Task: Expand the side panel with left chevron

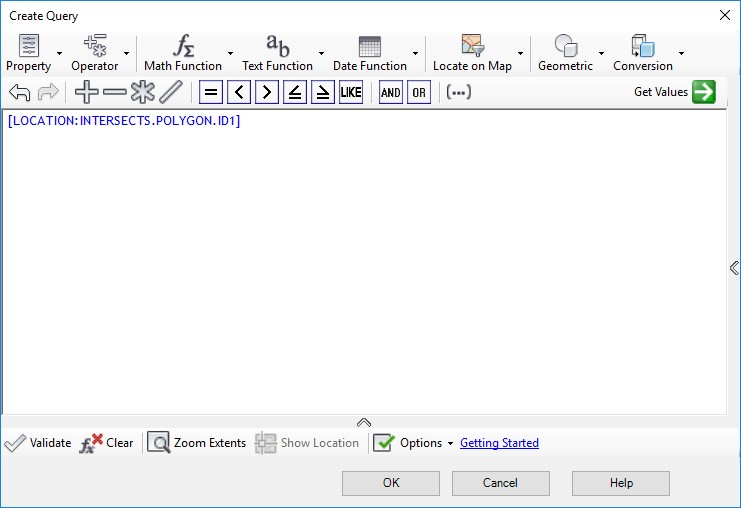Action: [x=734, y=268]
